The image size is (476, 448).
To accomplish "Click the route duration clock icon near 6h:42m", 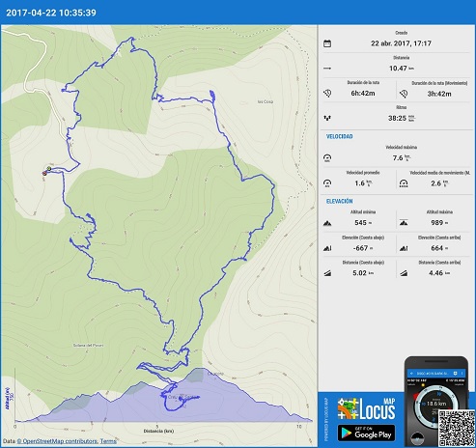I will click(327, 94).
